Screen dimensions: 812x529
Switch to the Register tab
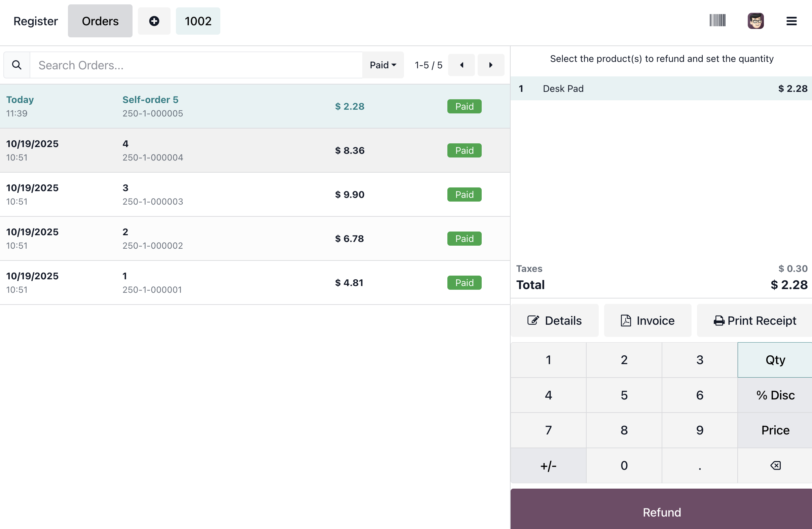pyautogui.click(x=35, y=21)
